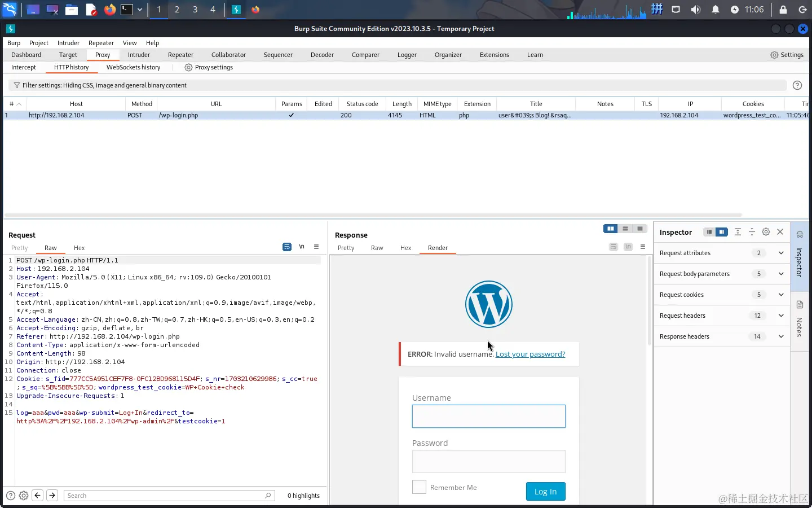Expand all Inspector sections
The height and width of the screenshot is (508, 812).
point(738,232)
